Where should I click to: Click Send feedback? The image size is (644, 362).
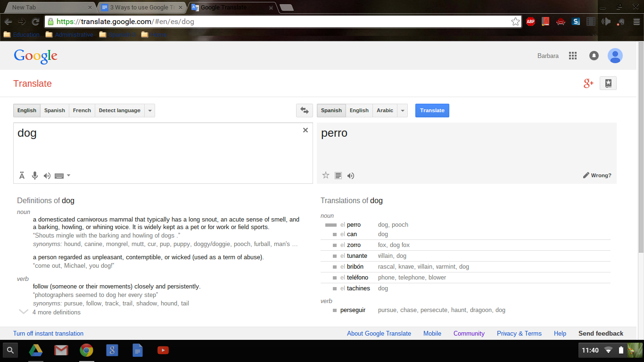(601, 333)
